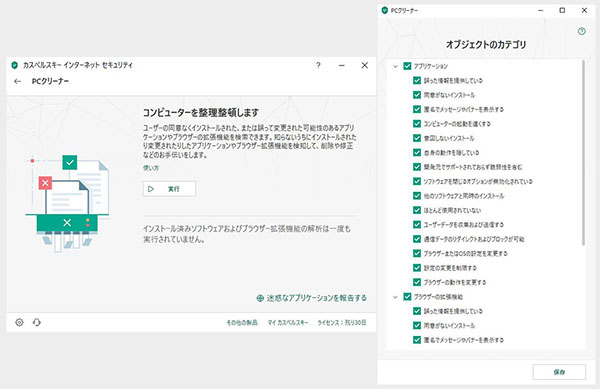Save categories with the 保存 button

coord(559,372)
